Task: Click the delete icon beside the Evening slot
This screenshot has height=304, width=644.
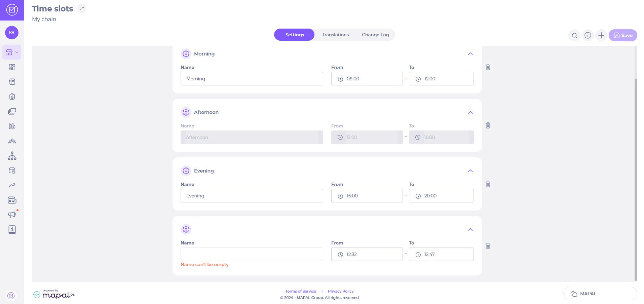Action: 488,184
